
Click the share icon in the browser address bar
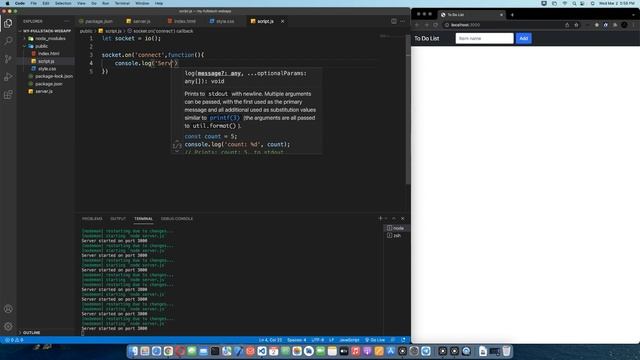pyautogui.click(x=567, y=25)
